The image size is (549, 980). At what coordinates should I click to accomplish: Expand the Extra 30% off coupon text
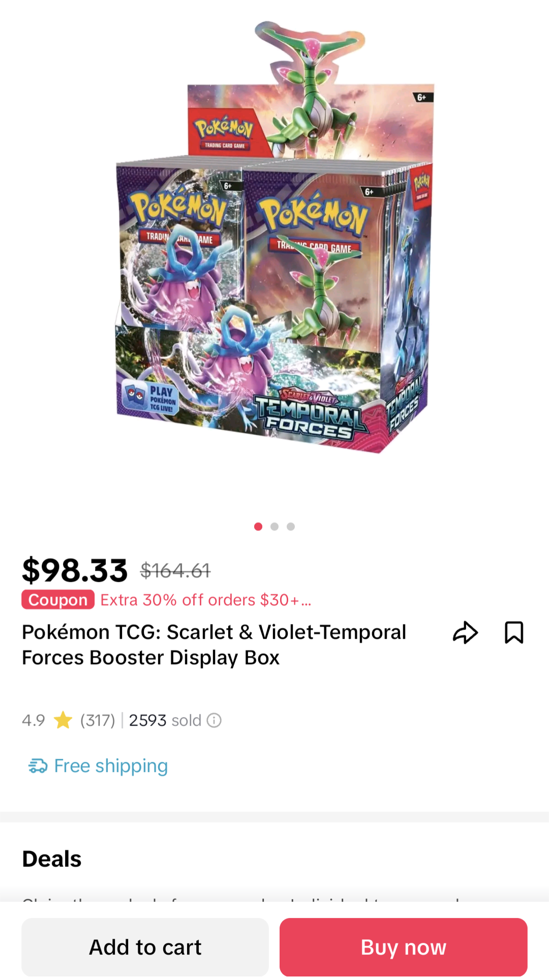205,600
